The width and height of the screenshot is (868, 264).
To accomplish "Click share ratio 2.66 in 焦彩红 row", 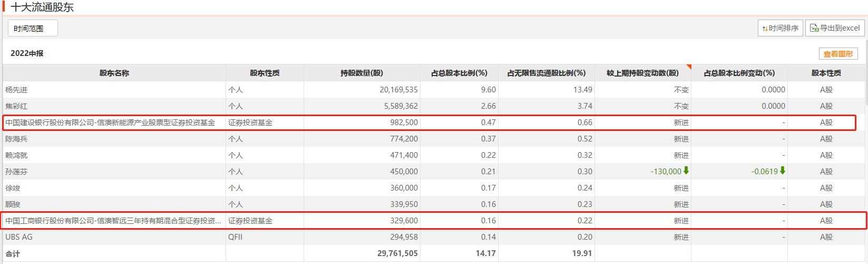I will (x=489, y=106).
